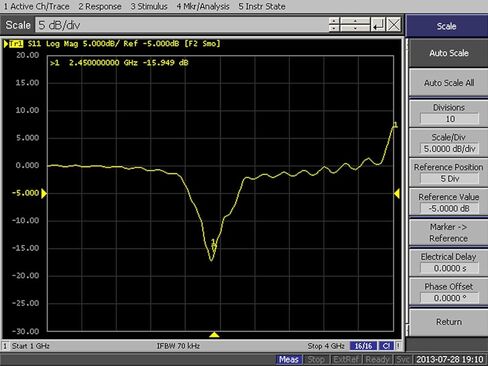Open the 4 Mkr/Analysis menu
This screenshot has height=366, width=488.
point(203,6)
